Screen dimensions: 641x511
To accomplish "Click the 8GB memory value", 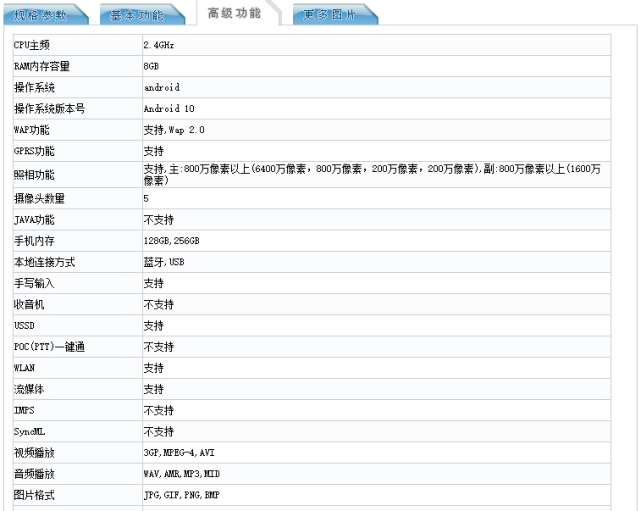I will [151, 66].
